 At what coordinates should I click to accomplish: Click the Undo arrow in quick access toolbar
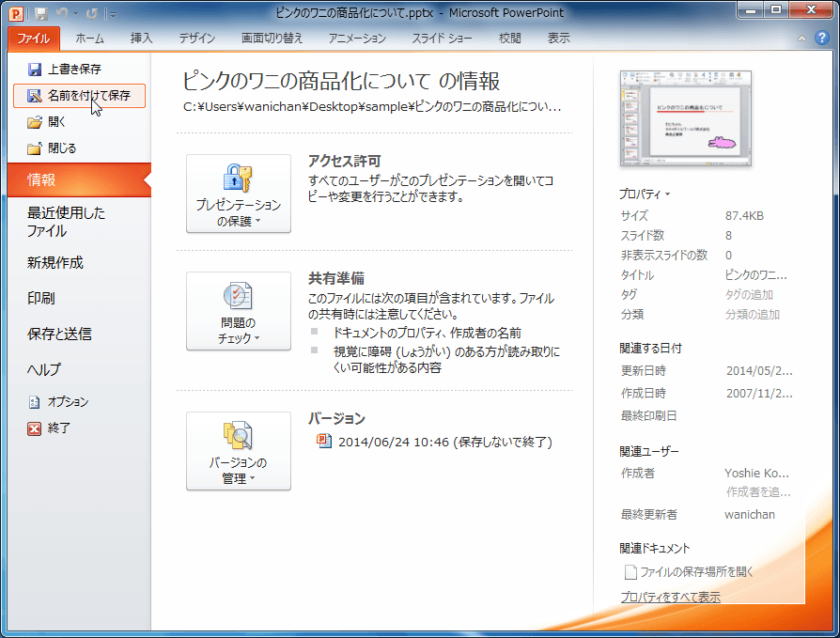click(x=63, y=14)
